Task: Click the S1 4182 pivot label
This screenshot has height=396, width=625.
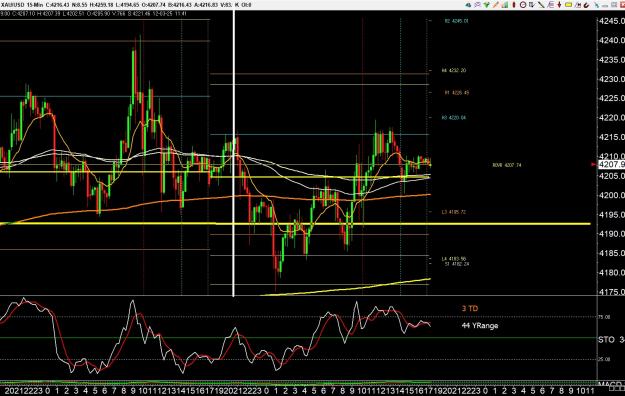Action: click(457, 264)
